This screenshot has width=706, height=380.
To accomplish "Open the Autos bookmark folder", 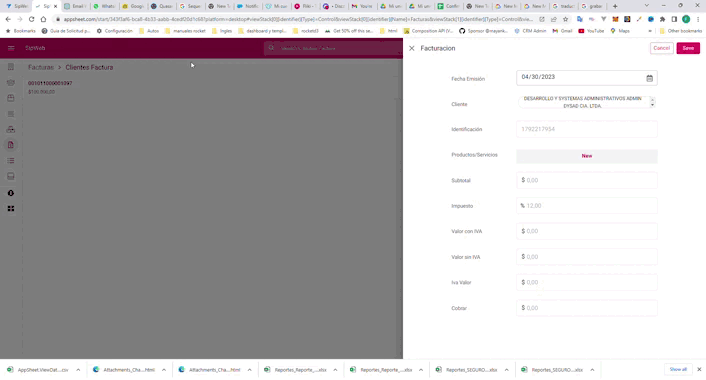I will [x=149, y=31].
